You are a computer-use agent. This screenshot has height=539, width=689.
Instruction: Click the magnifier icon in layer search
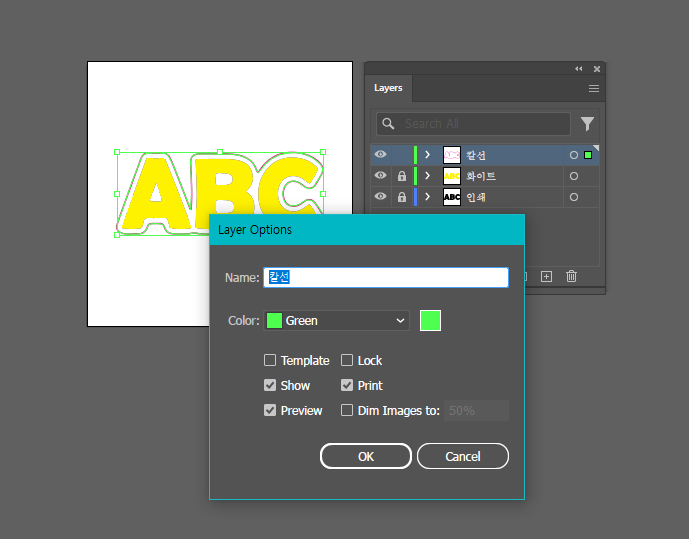click(388, 123)
